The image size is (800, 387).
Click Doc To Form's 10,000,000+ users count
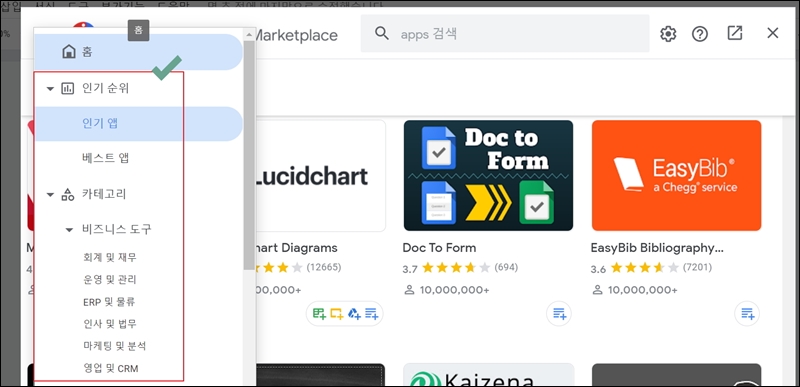coord(454,290)
